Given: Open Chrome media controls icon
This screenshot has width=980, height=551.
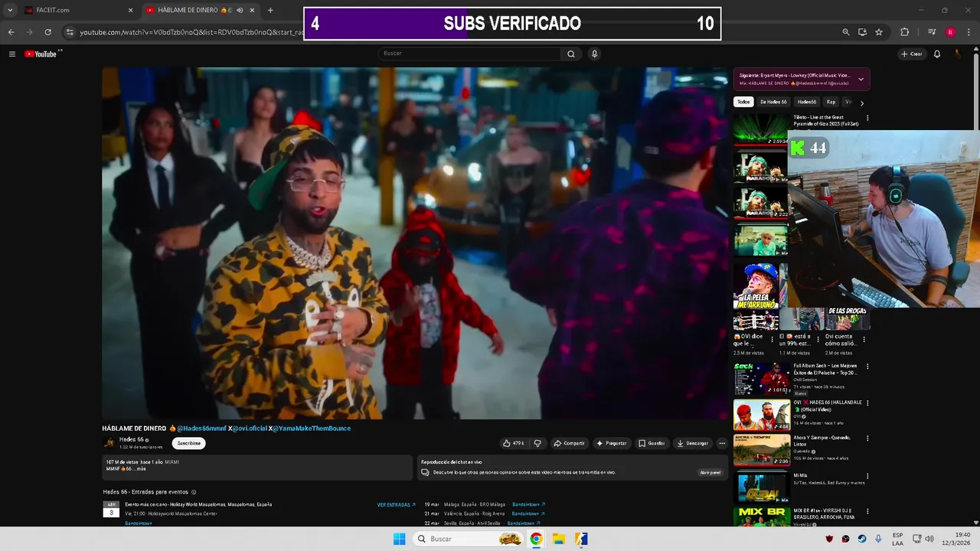Looking at the screenshot, I should coord(931,32).
